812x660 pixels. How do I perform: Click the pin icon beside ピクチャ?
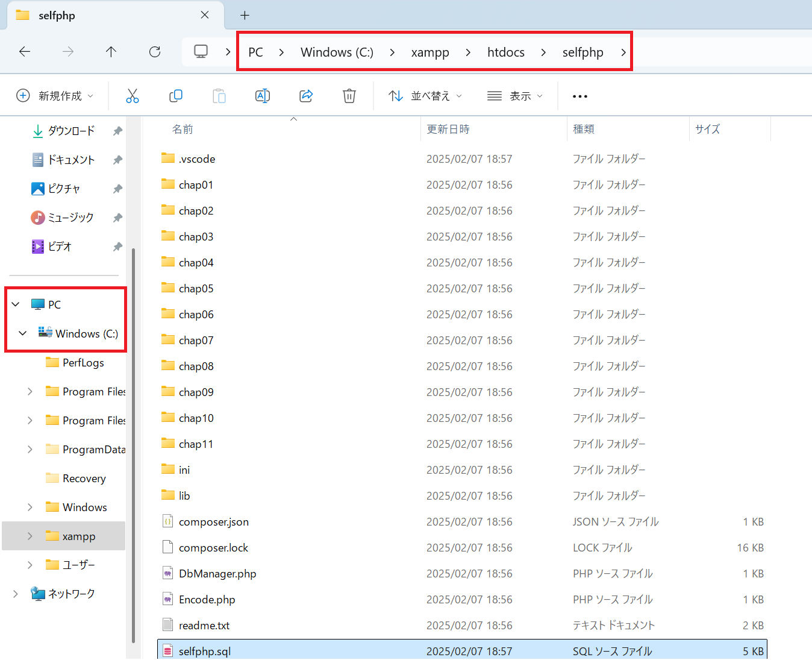pos(118,189)
